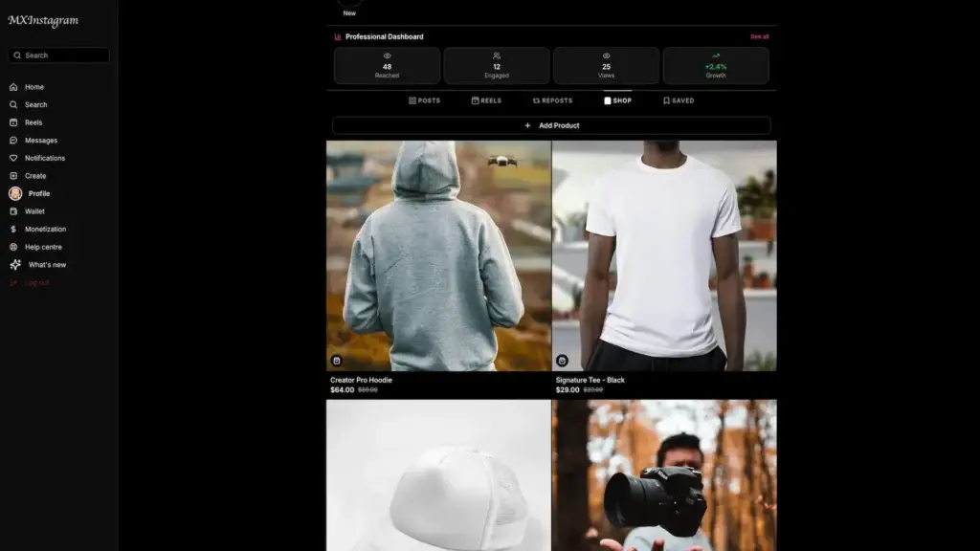The height and width of the screenshot is (551, 980).
Task: Switch to the Posts tab
Action: point(424,100)
